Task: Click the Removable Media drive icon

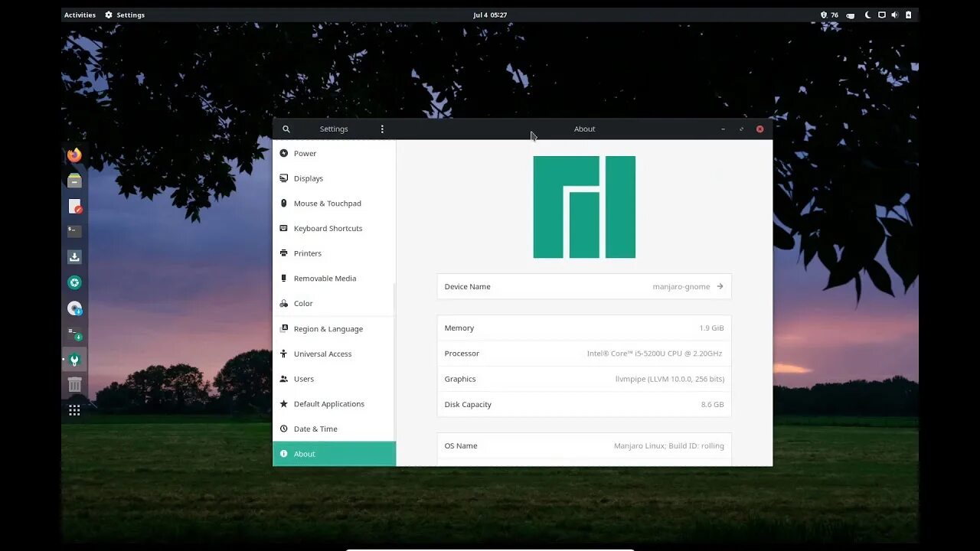Action: pyautogui.click(x=284, y=279)
